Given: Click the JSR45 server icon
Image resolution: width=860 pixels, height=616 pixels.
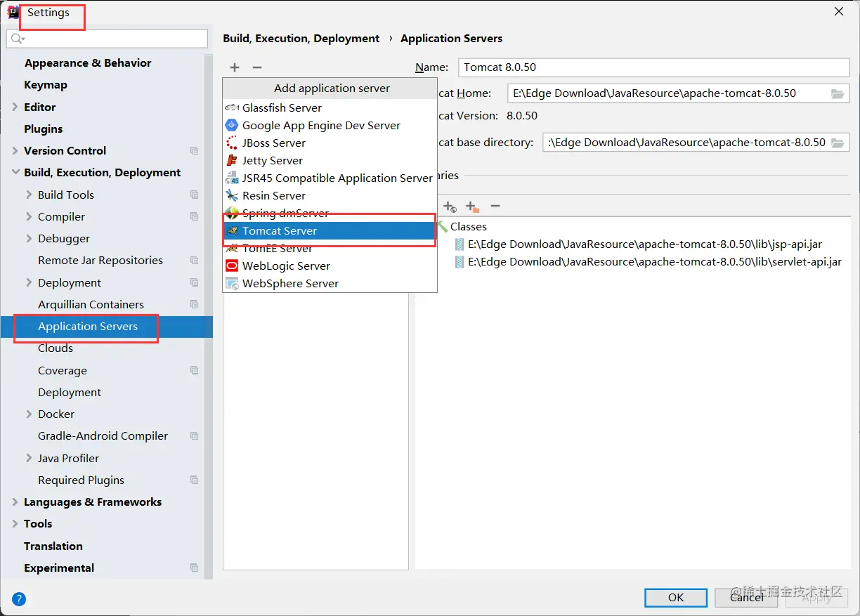Looking at the screenshot, I should (232, 178).
